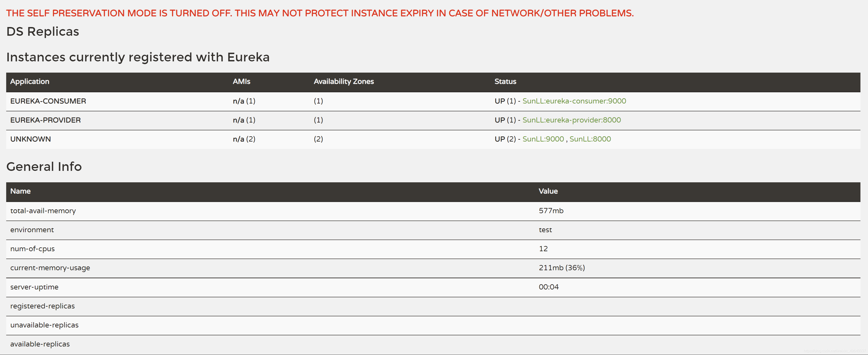The image size is (868, 355).
Task: Click availability zone (2) in UNKNOWN row
Action: 318,139
